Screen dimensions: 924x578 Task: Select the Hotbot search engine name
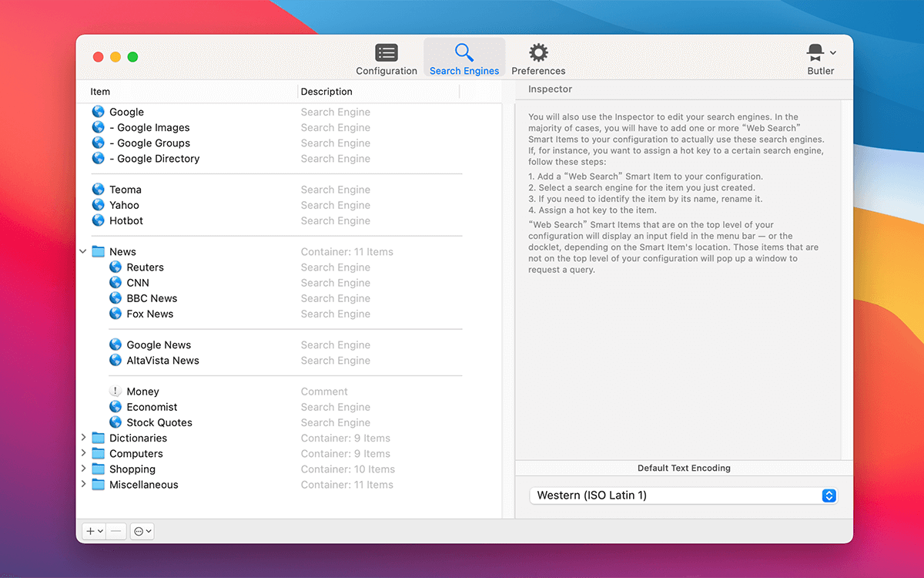click(126, 220)
